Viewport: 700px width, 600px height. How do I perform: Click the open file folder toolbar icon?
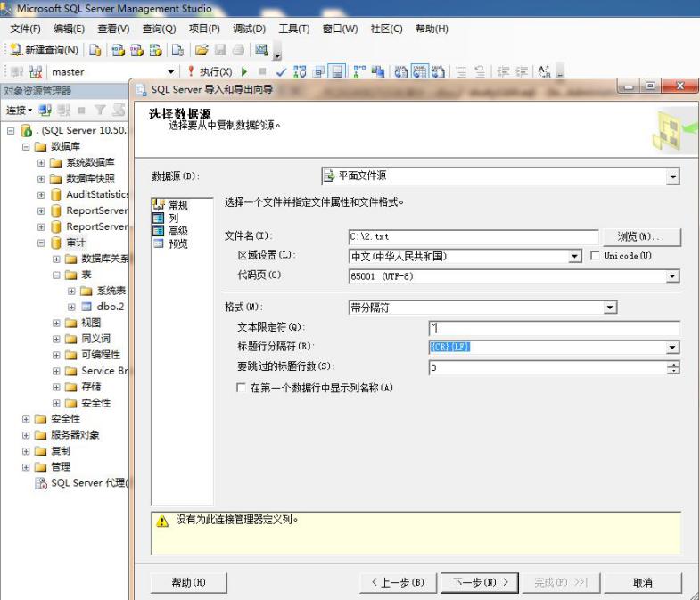202,50
